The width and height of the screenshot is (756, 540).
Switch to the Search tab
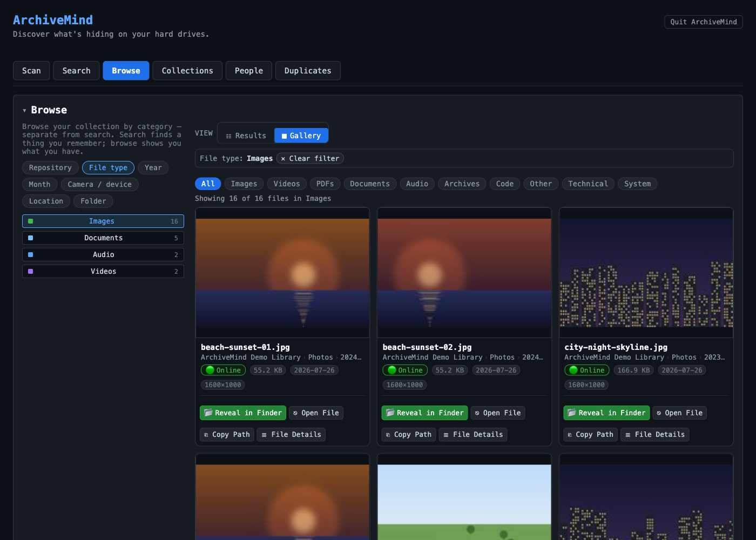point(76,71)
